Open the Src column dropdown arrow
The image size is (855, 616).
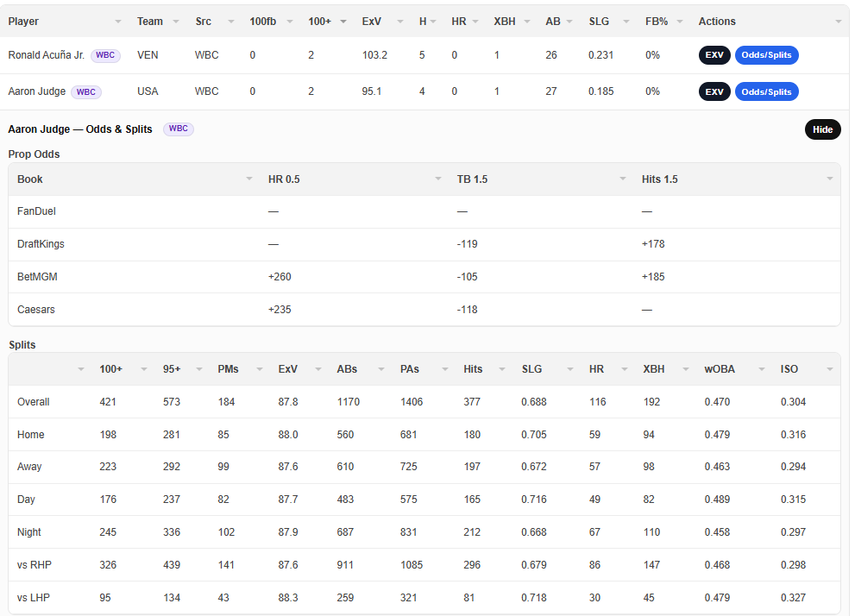230,22
